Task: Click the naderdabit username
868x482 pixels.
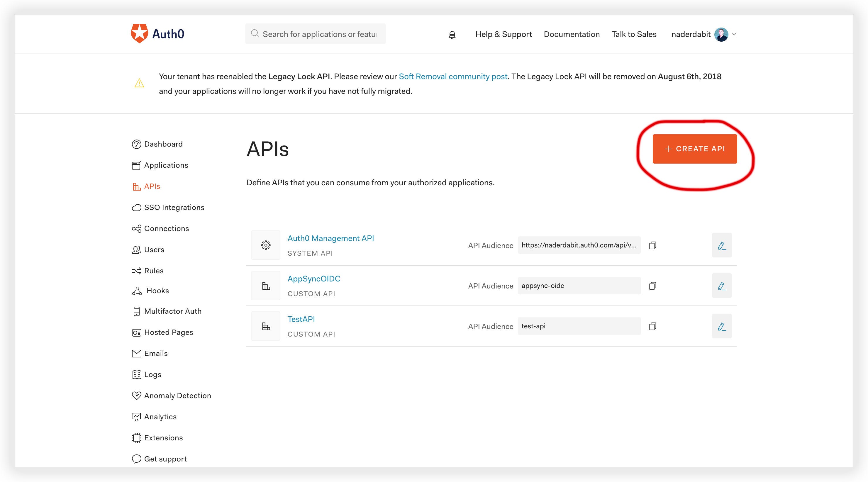Action: [691, 34]
